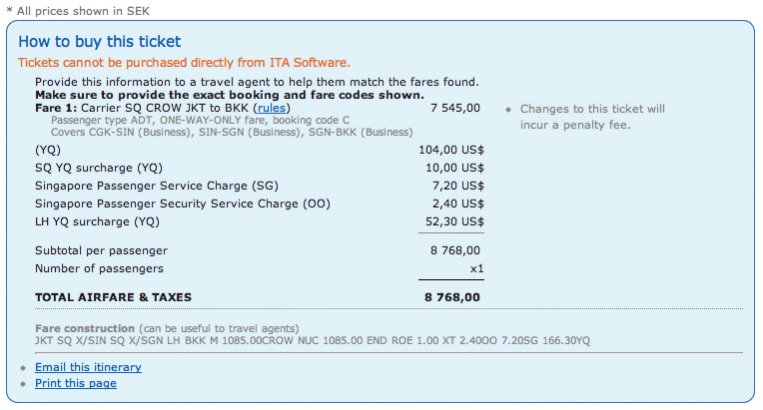Click the penalty fee change notice
Screen dimensions: 763x410
(x=592, y=117)
